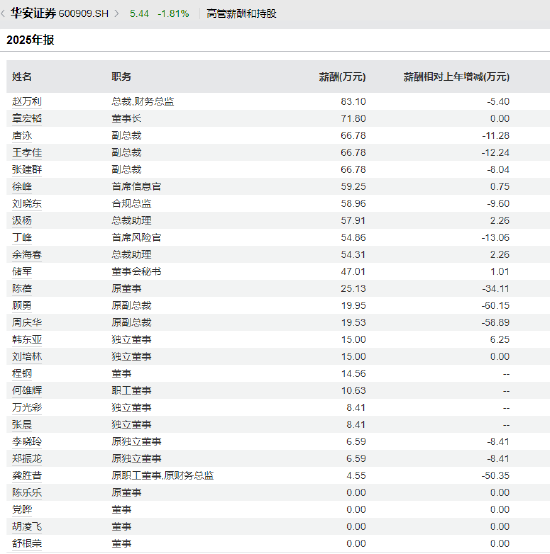The width and height of the screenshot is (550, 554).
Task: Open the 余海春 name link
Action: [x=27, y=254]
